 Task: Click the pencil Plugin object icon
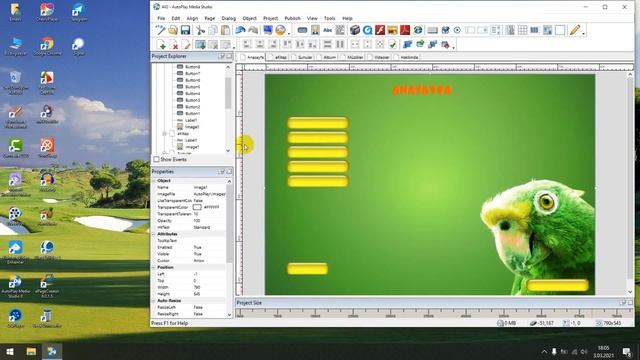575,30
